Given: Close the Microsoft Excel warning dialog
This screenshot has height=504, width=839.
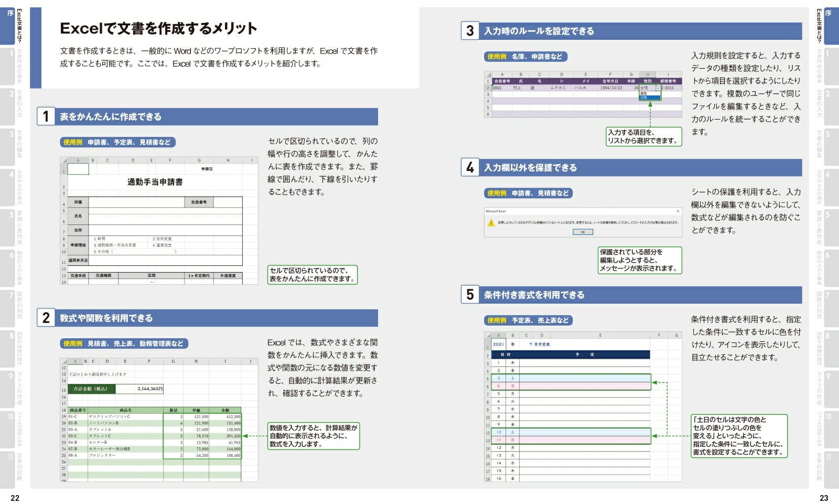Looking at the screenshot, I should pyautogui.click(x=677, y=211).
